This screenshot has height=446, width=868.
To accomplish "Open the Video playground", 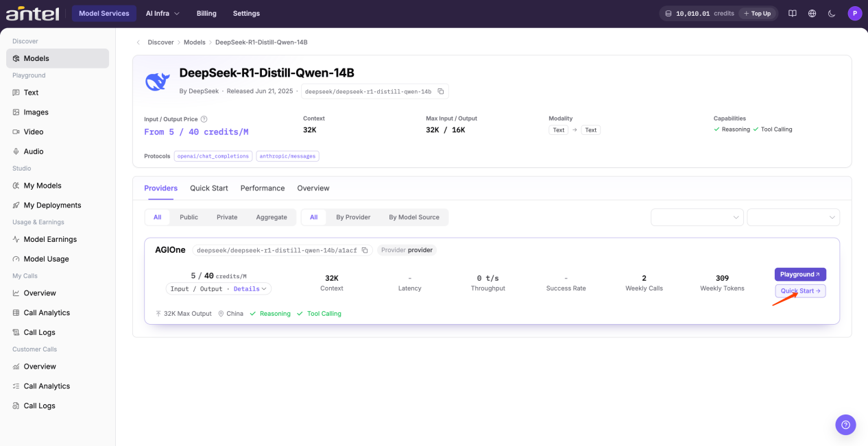I will (x=58, y=132).
